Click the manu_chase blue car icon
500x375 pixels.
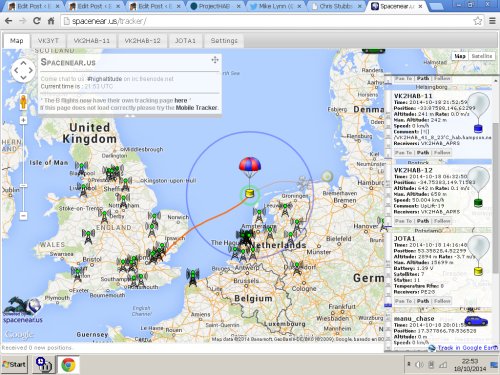tap(476, 321)
